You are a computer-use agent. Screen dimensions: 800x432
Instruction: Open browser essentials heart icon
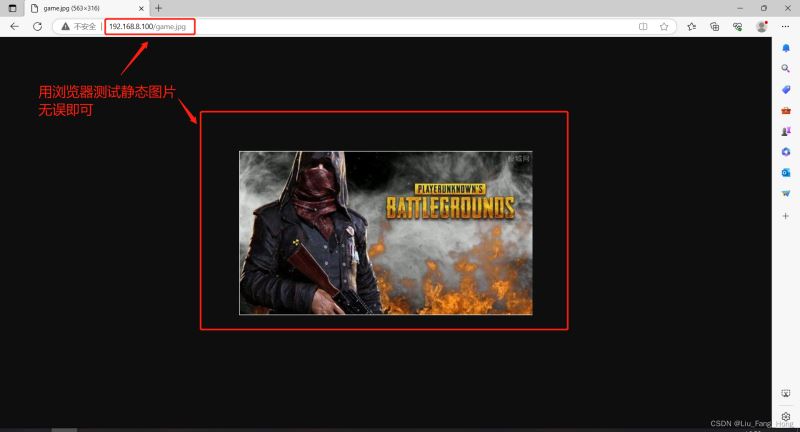coord(737,27)
